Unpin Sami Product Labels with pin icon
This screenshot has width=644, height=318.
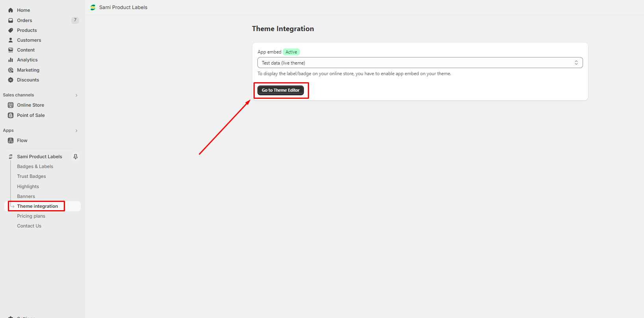click(x=76, y=157)
